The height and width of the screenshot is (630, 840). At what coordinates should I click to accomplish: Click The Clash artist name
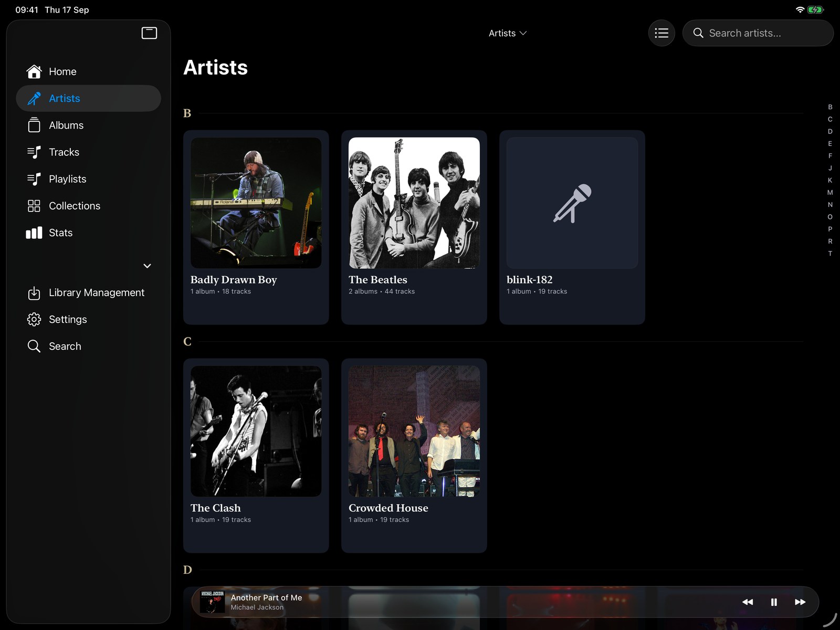[216, 508]
